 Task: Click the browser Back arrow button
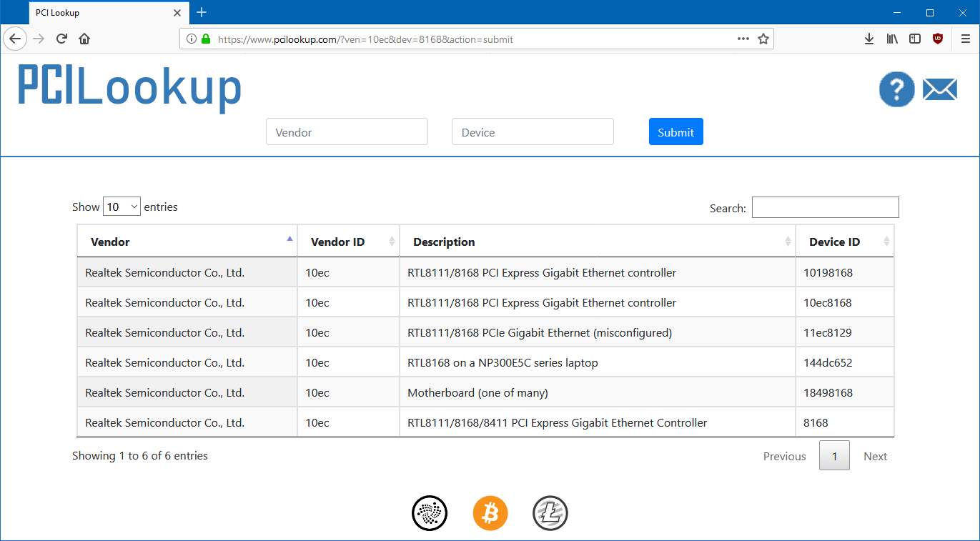click(x=15, y=39)
